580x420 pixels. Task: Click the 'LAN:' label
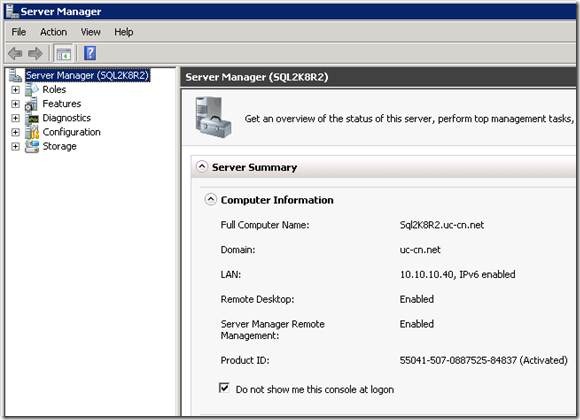tap(230, 275)
